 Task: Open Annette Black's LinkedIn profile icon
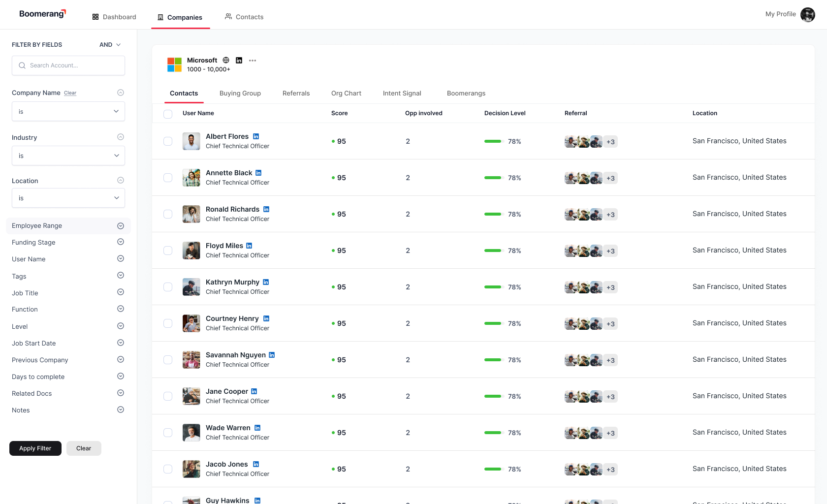[x=258, y=173]
